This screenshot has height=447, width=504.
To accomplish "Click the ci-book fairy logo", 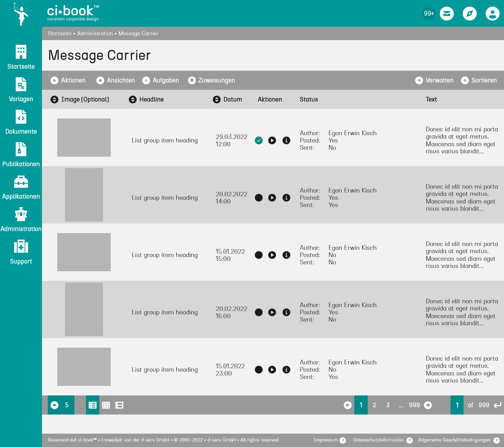I will (x=21, y=14).
